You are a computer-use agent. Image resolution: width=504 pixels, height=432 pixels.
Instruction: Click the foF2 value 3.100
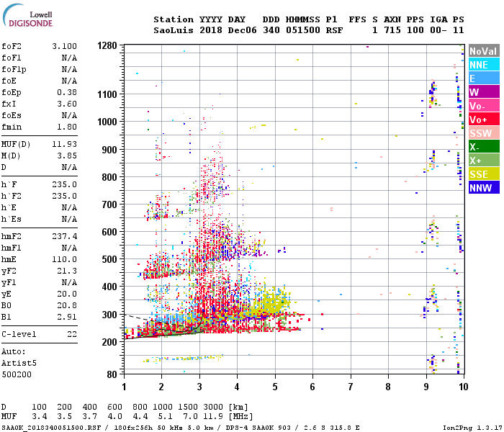(x=65, y=46)
